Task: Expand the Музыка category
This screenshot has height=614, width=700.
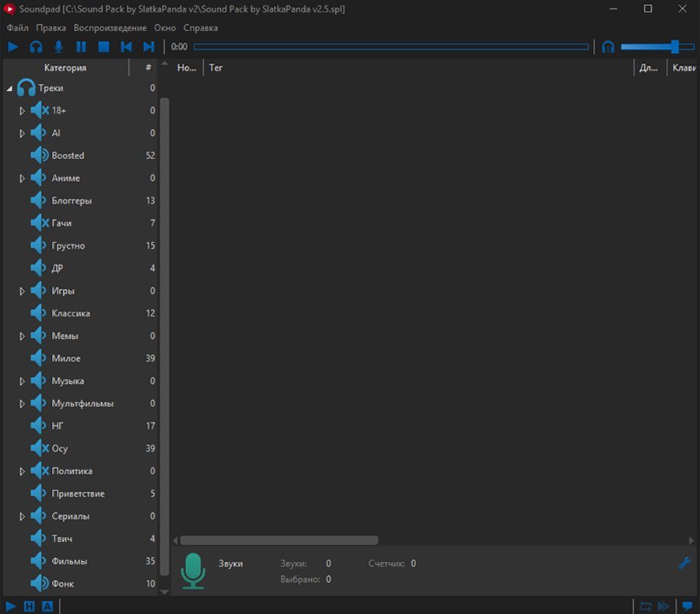Action: point(22,381)
